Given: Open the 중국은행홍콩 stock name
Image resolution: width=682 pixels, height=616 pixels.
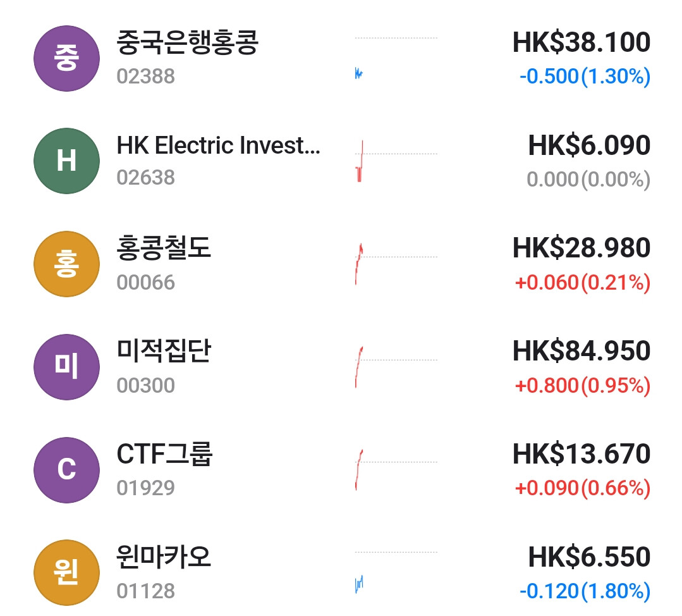Looking at the screenshot, I should [x=188, y=43].
